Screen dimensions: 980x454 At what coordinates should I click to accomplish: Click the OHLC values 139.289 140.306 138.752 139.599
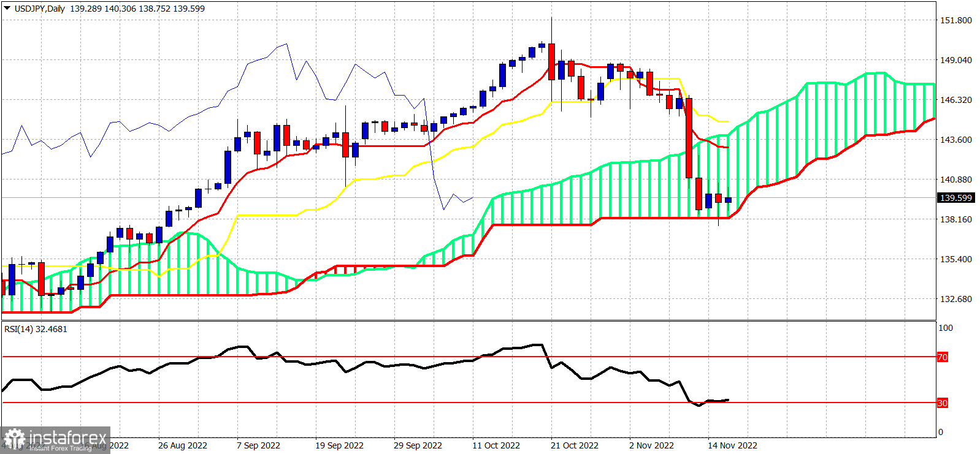coord(137,9)
